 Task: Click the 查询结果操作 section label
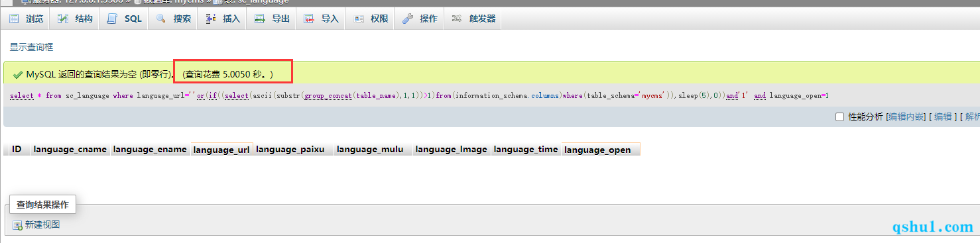(43, 205)
